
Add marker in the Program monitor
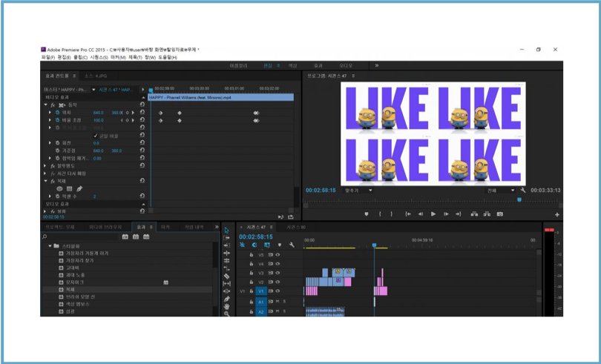pos(367,214)
